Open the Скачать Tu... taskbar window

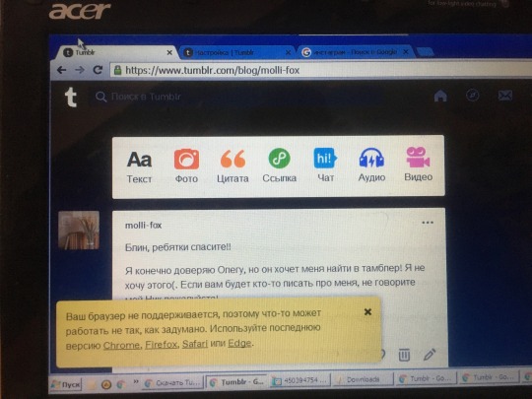[x=173, y=383]
